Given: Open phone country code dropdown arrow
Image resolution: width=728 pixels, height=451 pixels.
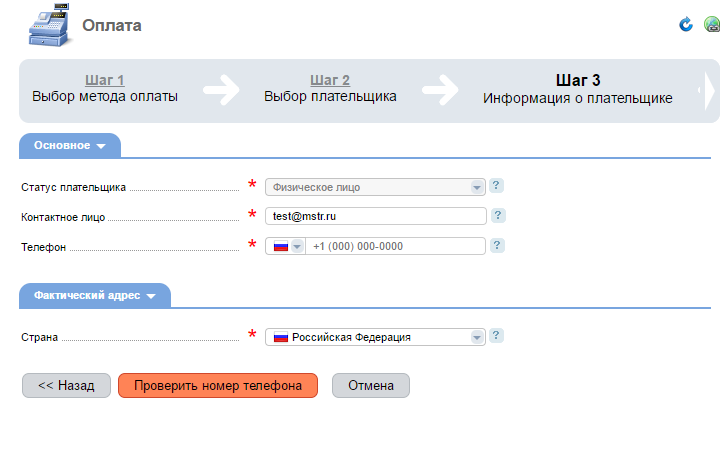Looking at the screenshot, I should (297, 246).
